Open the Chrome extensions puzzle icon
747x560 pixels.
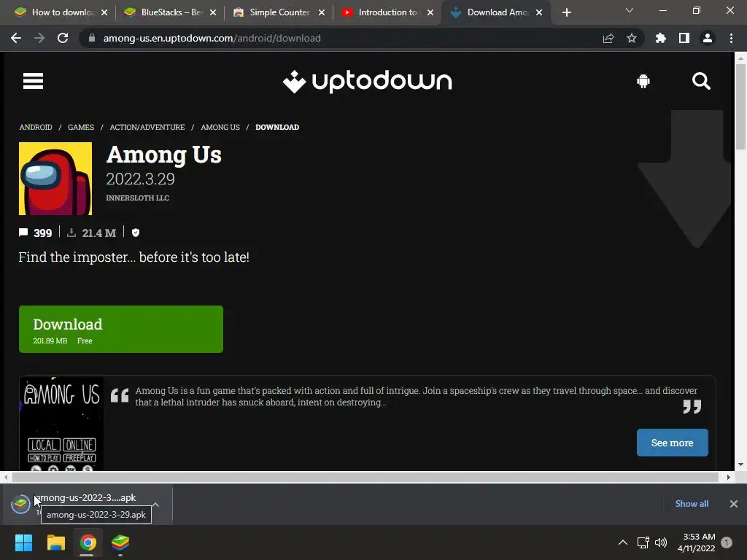(x=661, y=38)
